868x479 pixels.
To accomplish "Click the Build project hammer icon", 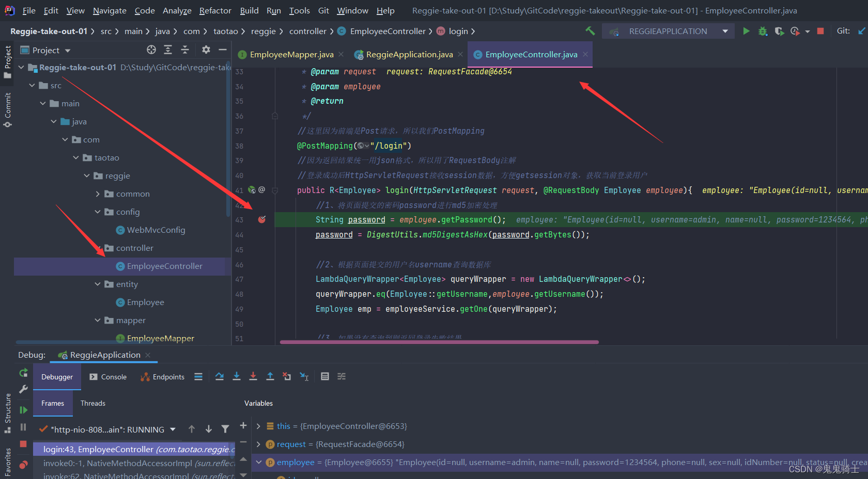I will tap(590, 31).
